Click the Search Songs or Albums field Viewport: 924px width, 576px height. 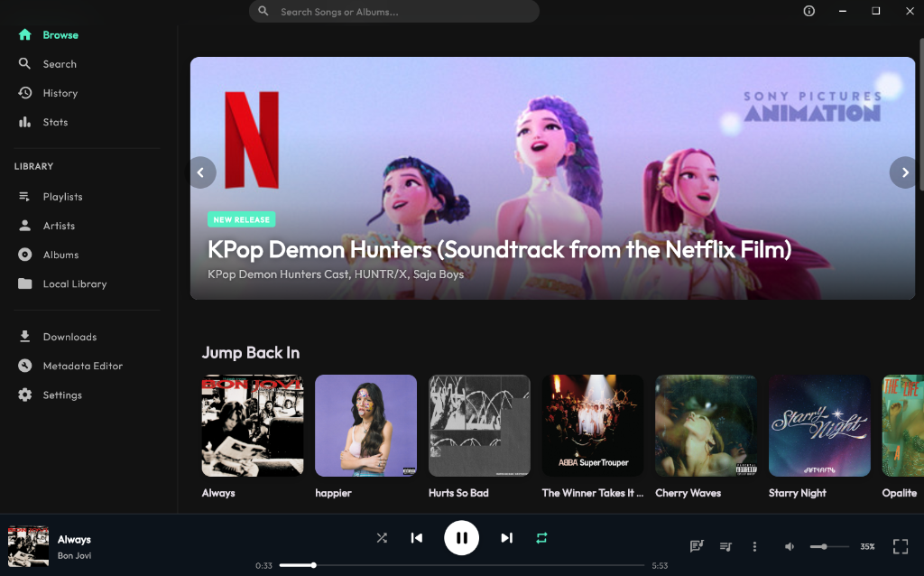(x=393, y=11)
